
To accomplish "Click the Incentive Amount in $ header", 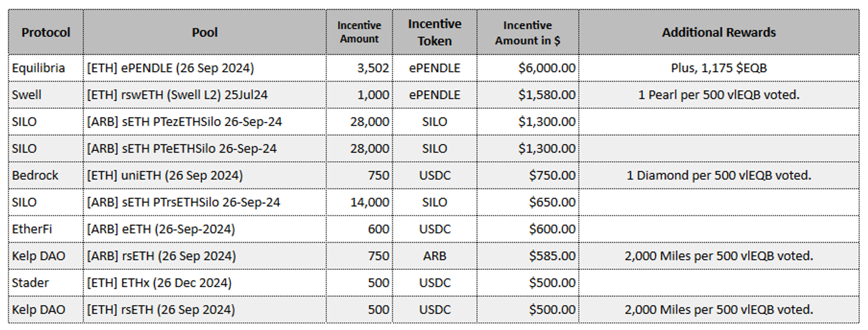I will click(x=528, y=33).
